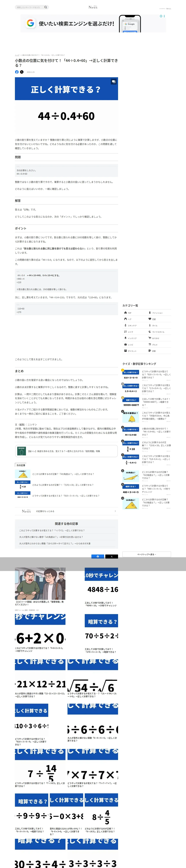Share article via Facebook icon under title
Image resolution: width=186 pixels, height=868 pixels.
[17, 72]
